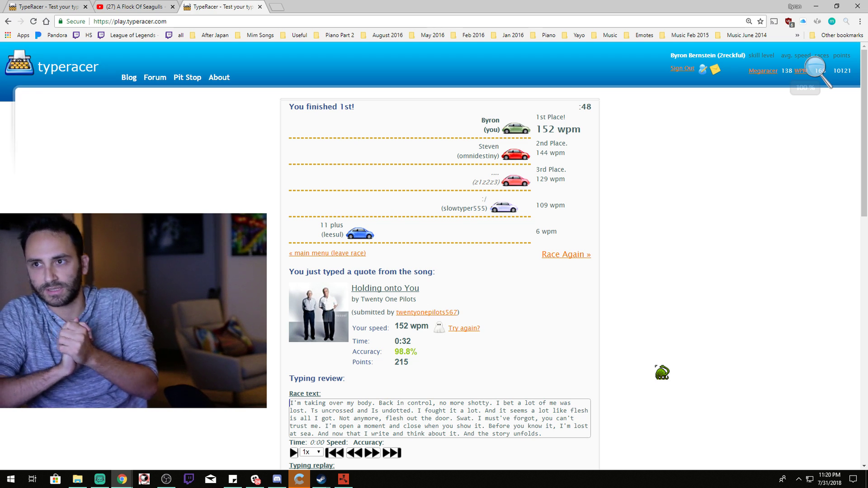Viewport: 868px width, 488px height.
Task: Click the taskbar clock showing 11:20 PM
Action: click(829, 479)
